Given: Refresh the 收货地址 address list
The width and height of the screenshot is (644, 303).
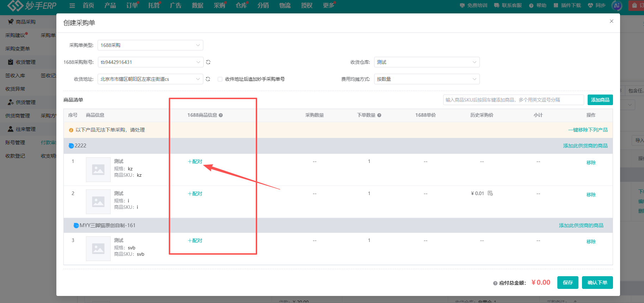Looking at the screenshot, I should [x=208, y=79].
